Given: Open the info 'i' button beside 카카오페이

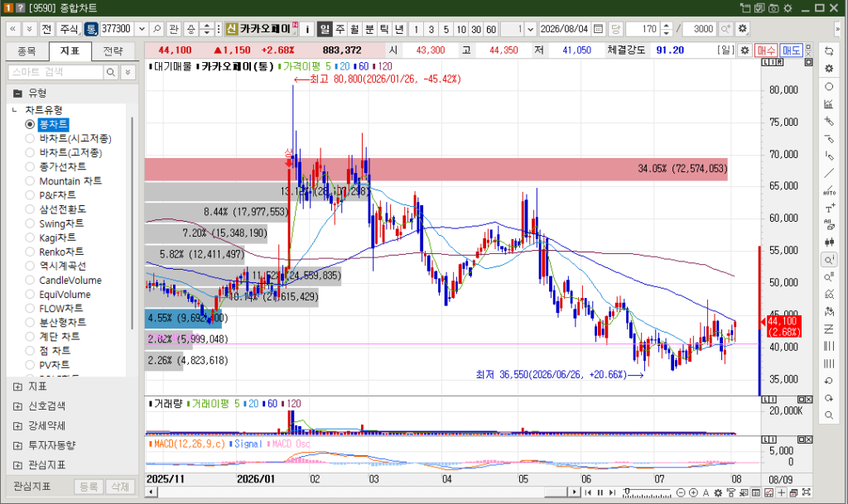Looking at the screenshot, I should 307,29.
